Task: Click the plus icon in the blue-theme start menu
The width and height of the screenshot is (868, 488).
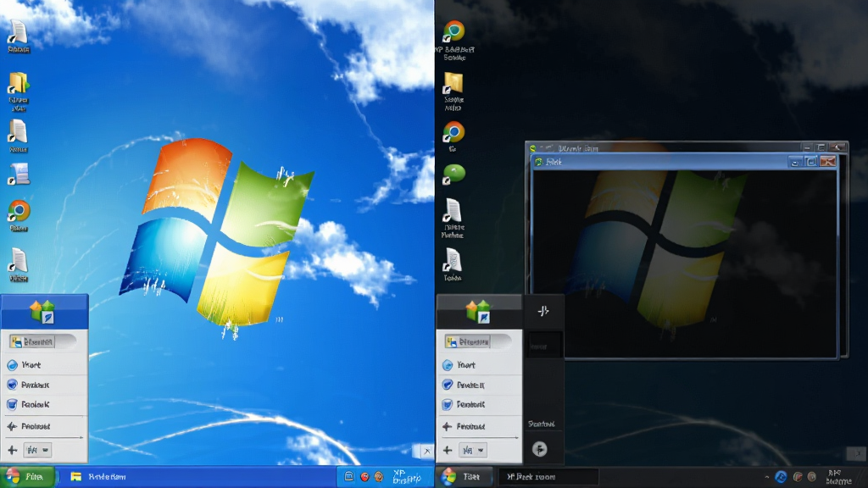Action: pyautogui.click(x=12, y=450)
